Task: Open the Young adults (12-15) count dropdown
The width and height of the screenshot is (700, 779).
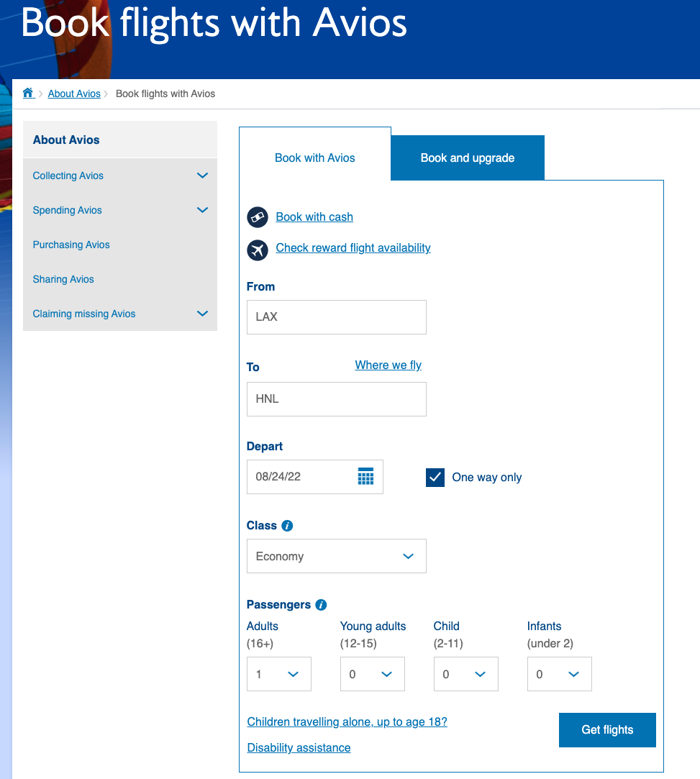Action: [x=373, y=674]
